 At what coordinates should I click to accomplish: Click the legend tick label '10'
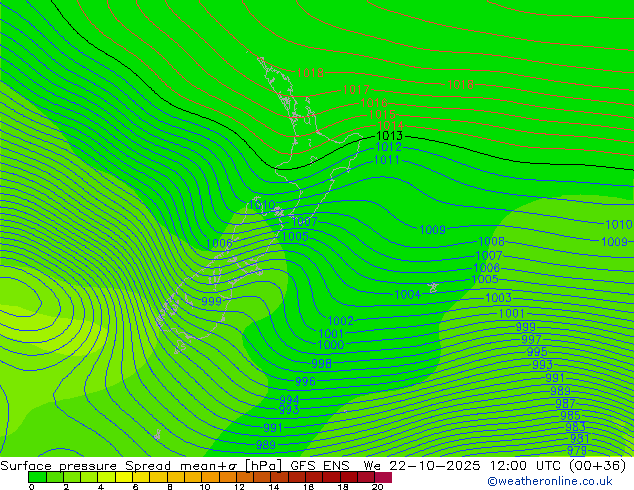205,487
